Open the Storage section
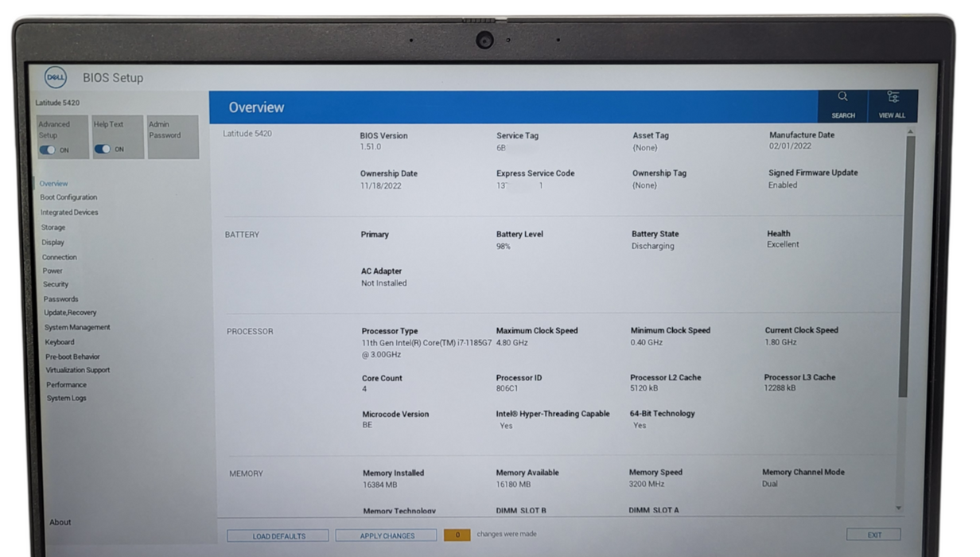The width and height of the screenshot is (980, 557). [x=53, y=228]
